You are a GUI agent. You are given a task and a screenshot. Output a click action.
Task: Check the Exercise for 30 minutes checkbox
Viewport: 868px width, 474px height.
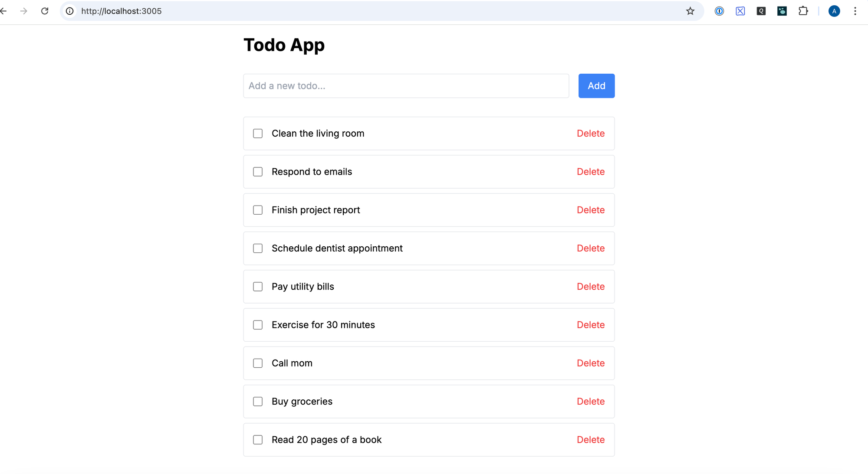click(258, 325)
